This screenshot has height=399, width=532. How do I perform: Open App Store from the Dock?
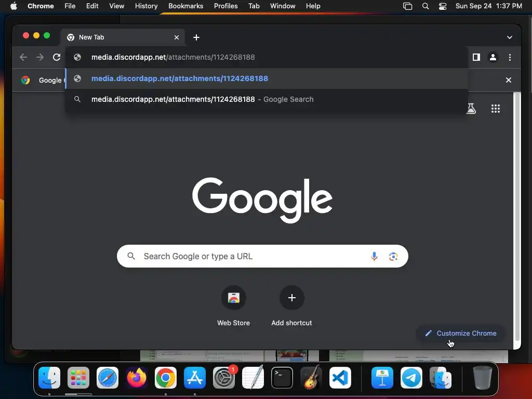(195, 378)
